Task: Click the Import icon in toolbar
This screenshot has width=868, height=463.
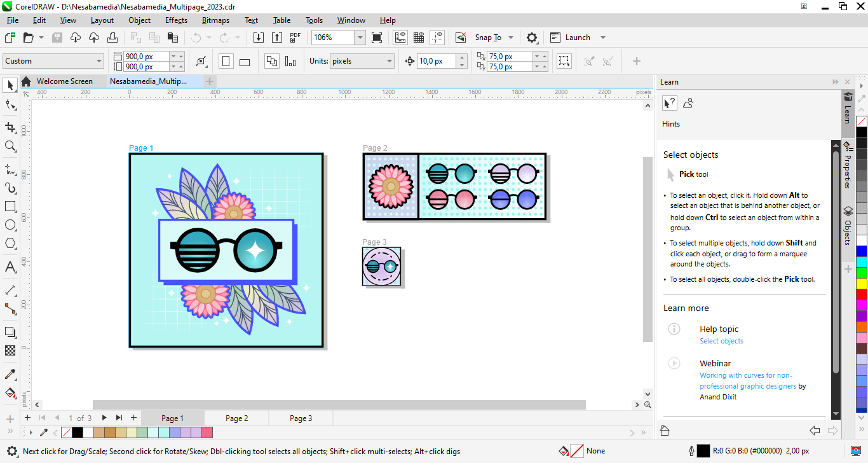Action: pyautogui.click(x=259, y=38)
